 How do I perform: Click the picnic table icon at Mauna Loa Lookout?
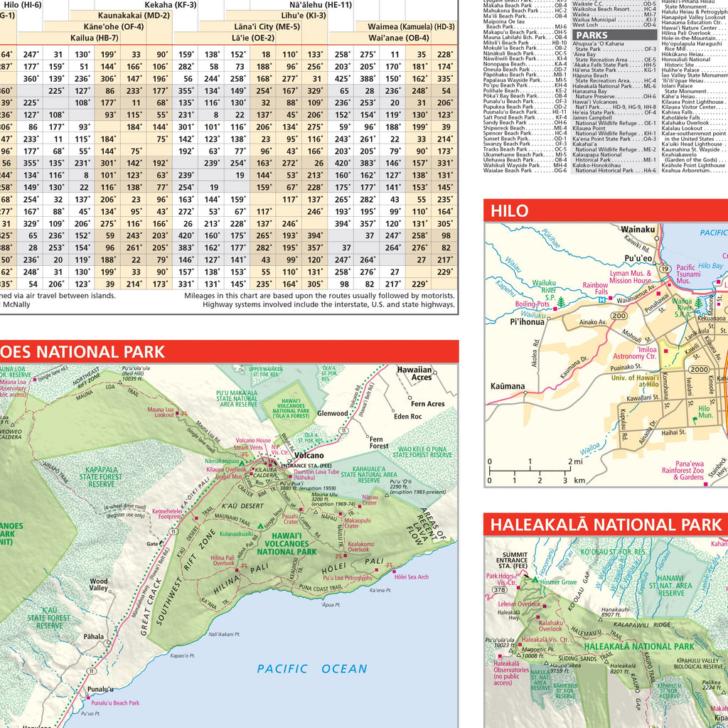click(183, 413)
